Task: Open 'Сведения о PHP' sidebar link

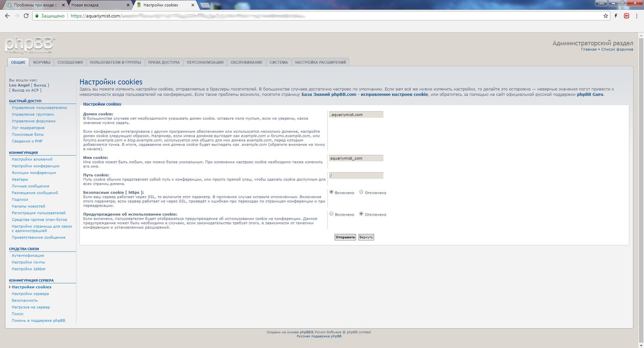Action: tap(27, 141)
